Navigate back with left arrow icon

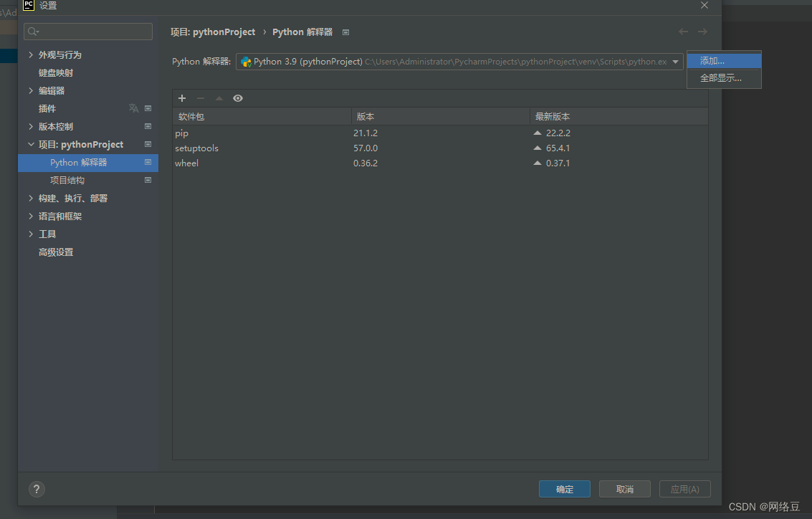pos(684,32)
